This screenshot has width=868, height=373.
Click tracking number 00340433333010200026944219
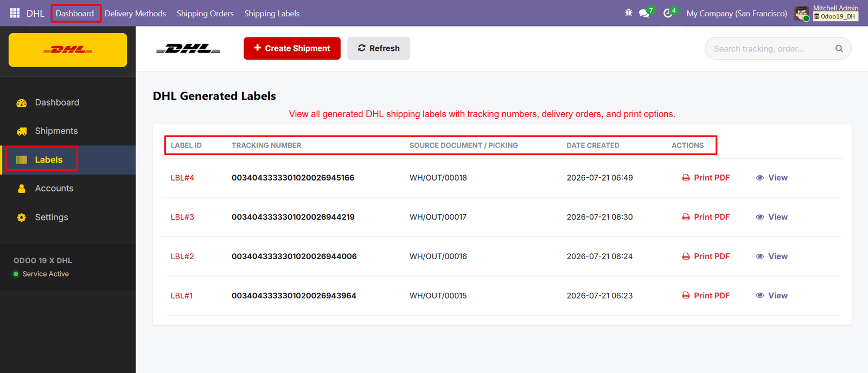tap(293, 217)
